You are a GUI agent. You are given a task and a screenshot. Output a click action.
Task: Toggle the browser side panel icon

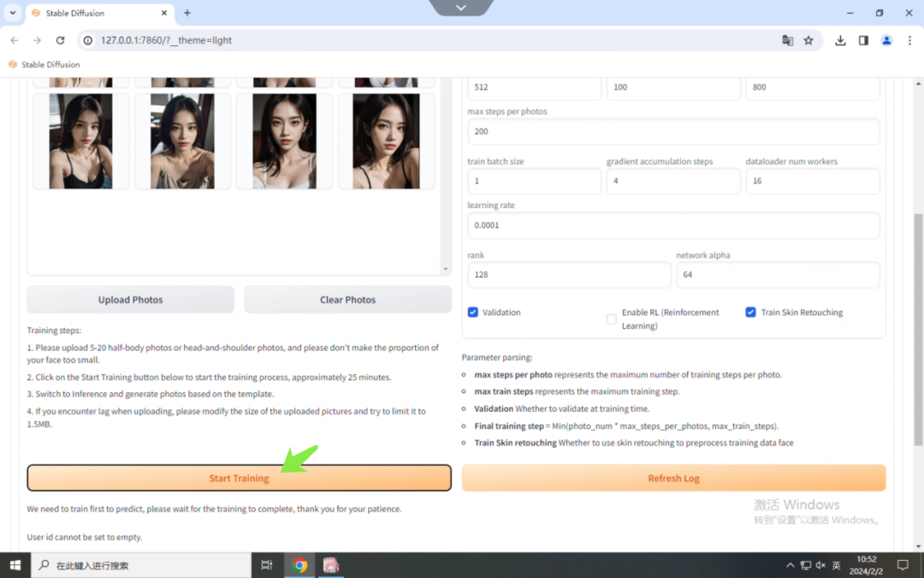pos(863,40)
